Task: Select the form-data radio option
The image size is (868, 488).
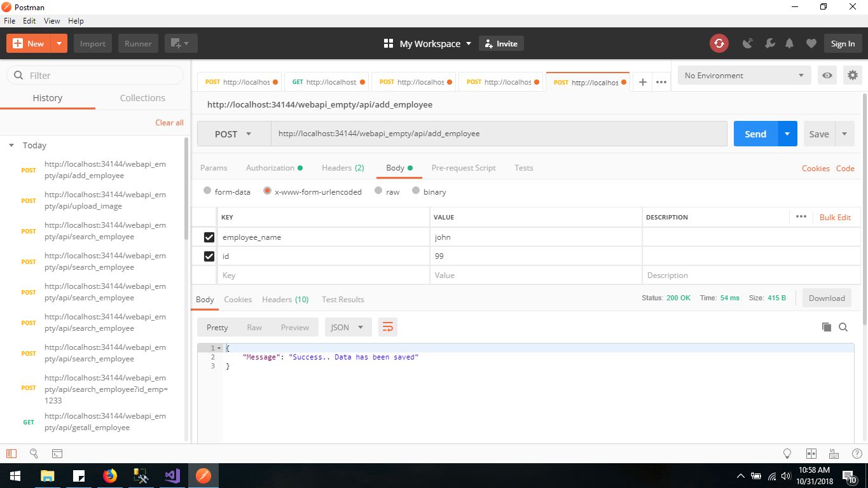Action: (207, 191)
